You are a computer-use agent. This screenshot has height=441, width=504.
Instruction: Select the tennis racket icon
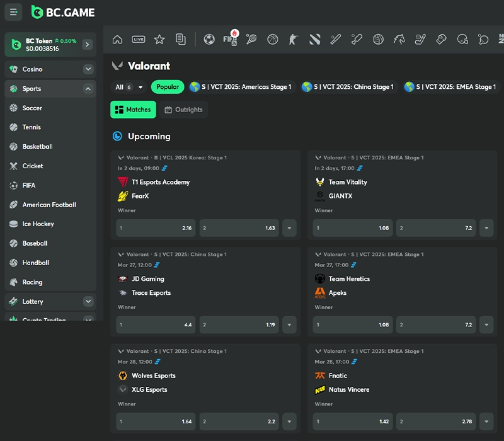(251, 40)
